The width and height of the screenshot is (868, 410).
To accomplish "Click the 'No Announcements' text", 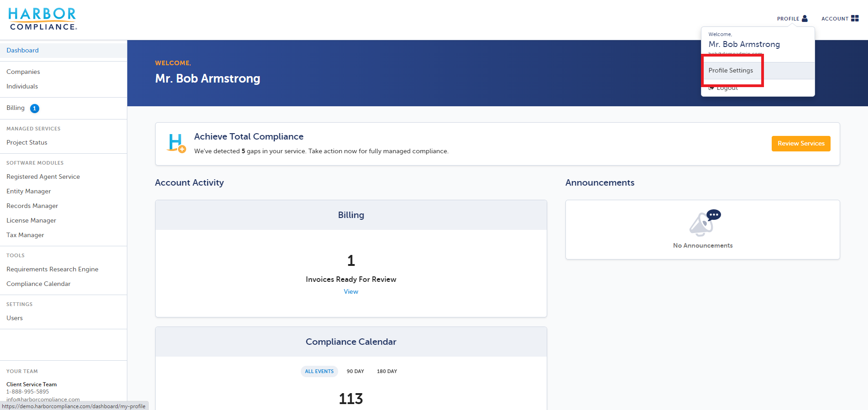I will tap(703, 245).
